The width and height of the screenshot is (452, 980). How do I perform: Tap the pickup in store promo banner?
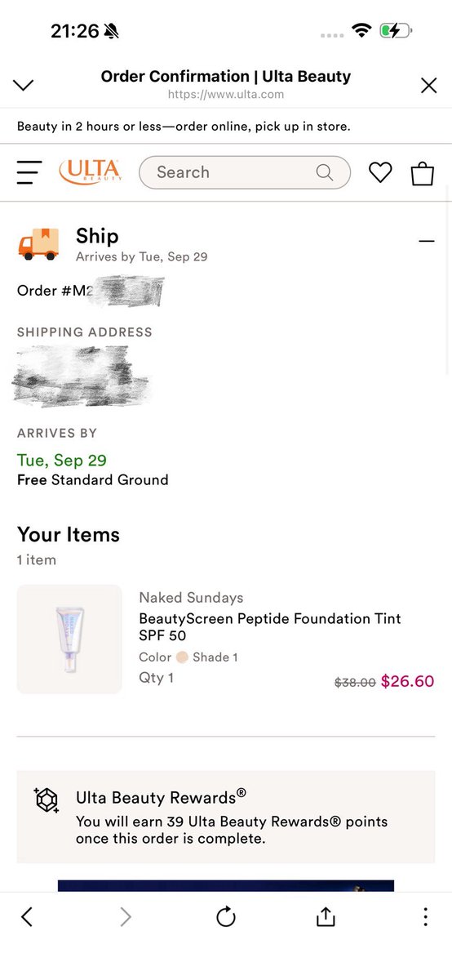click(184, 127)
